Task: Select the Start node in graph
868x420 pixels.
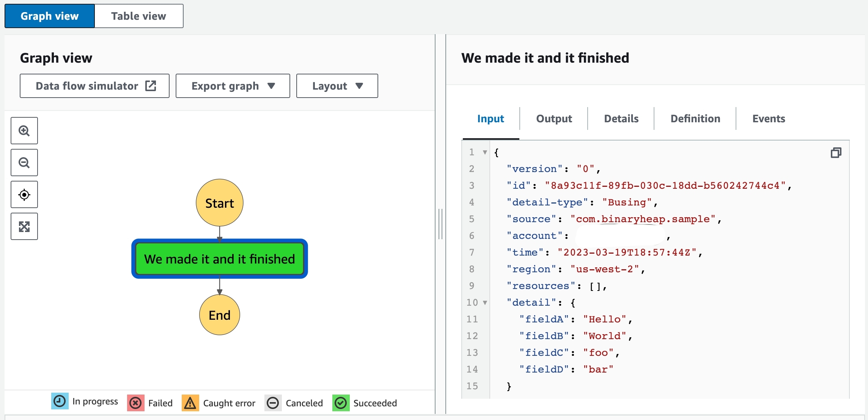Action: click(x=220, y=203)
